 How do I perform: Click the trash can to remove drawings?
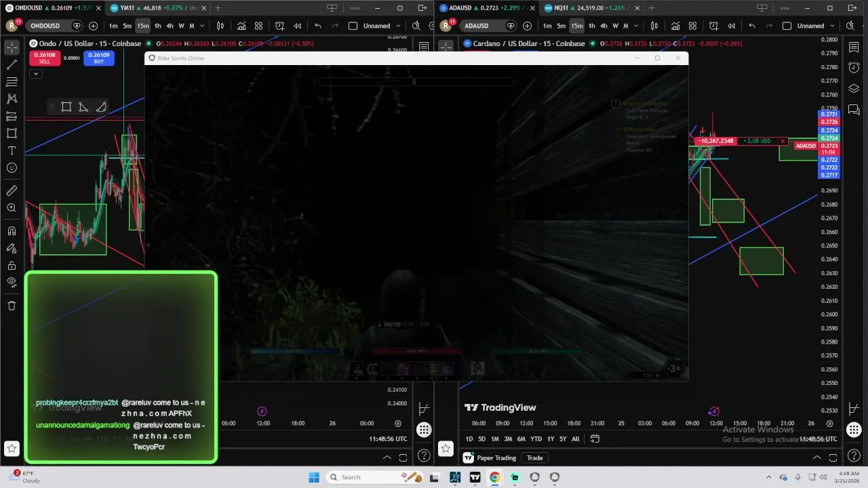tap(12, 306)
